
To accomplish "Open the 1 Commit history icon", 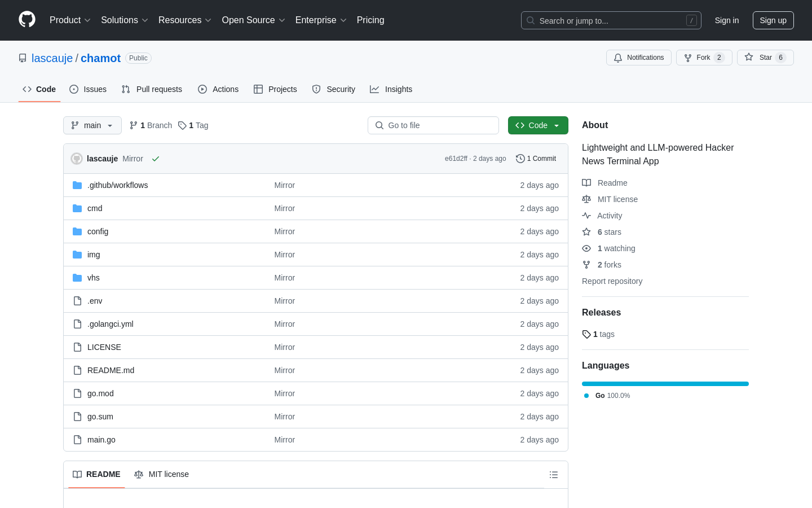I will (x=520, y=159).
